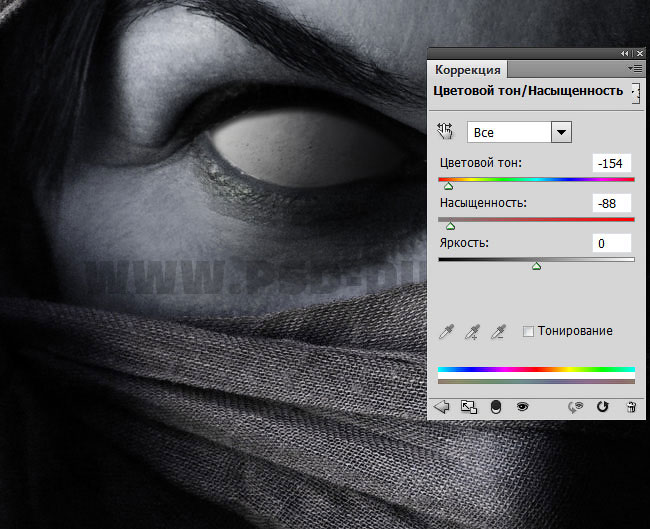Viewport: 650px width, 529px height.
Task: Open the Все color range dropdown
Action: point(519,132)
